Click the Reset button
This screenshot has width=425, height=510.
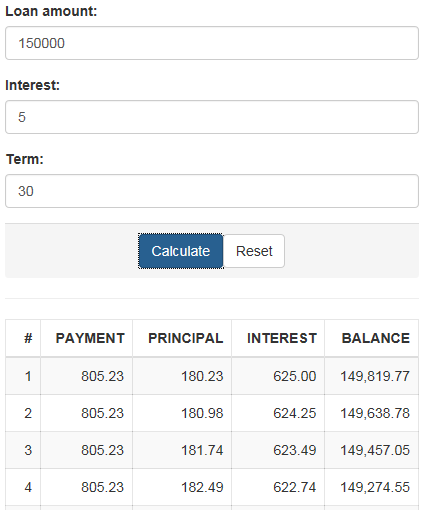click(254, 251)
